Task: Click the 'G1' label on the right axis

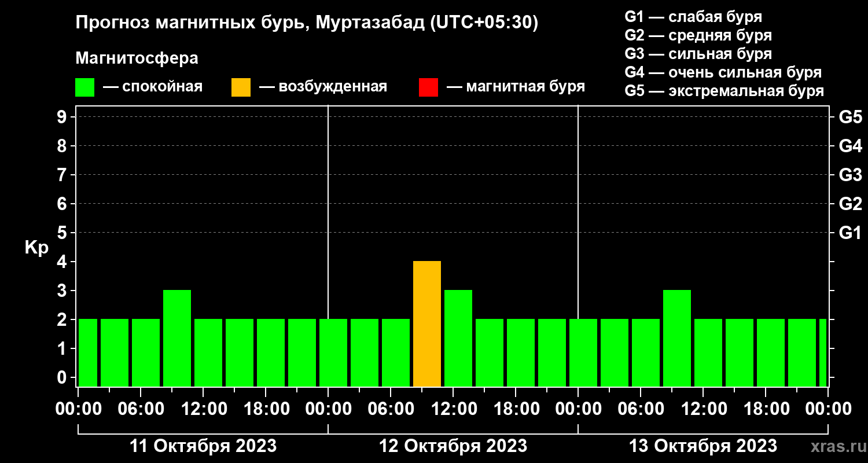Action: (x=850, y=233)
